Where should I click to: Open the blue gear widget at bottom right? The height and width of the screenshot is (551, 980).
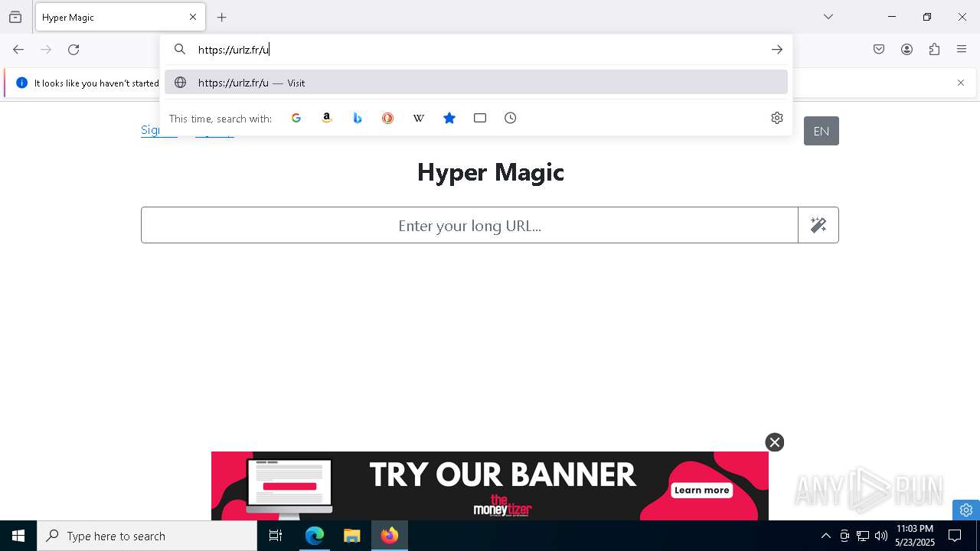coord(966,510)
